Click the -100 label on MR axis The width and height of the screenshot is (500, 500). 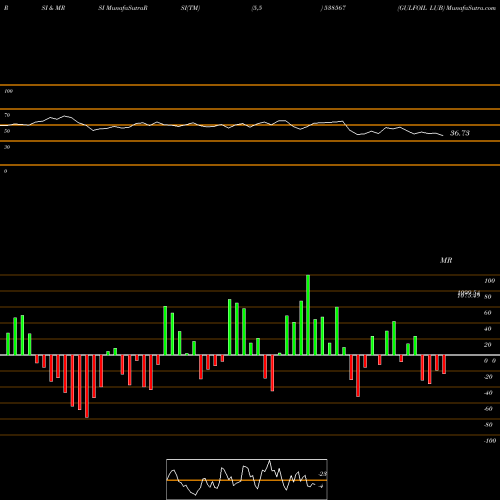(x=490, y=441)
